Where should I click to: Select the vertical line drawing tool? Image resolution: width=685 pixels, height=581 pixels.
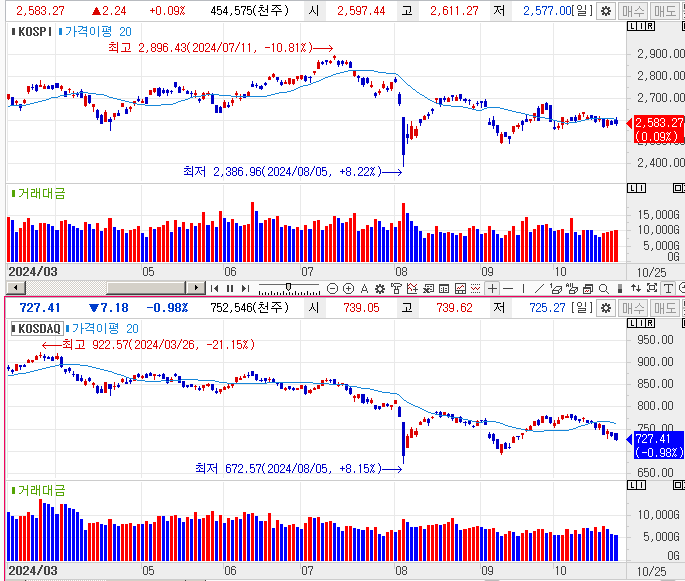523,288
